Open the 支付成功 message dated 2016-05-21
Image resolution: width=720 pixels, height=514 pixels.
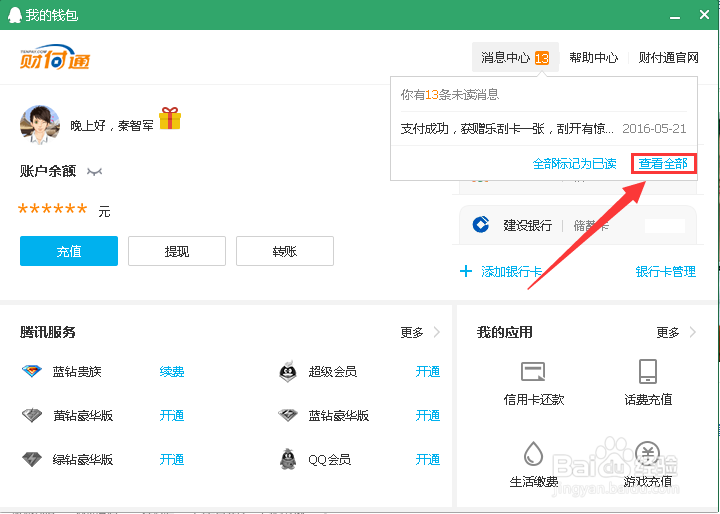544,129
